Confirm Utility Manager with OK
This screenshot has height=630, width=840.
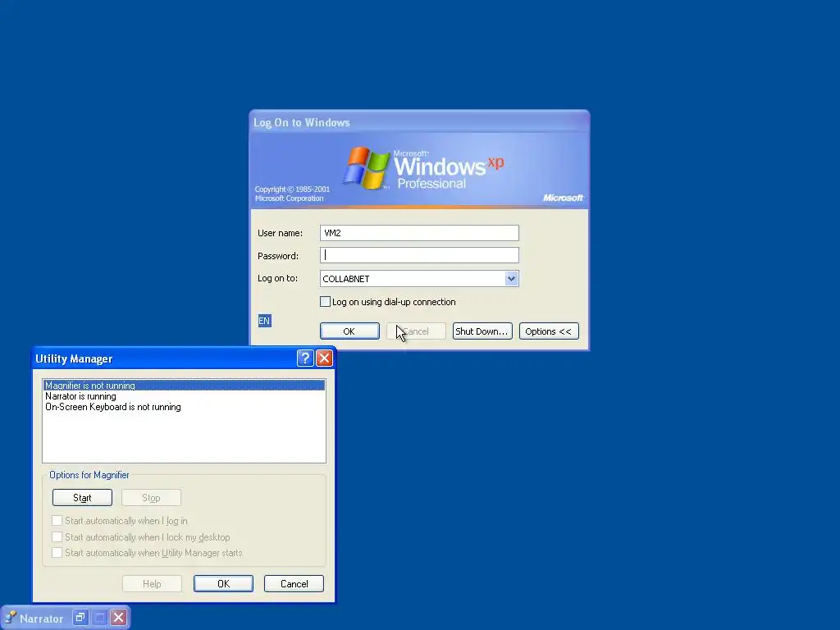pos(223,584)
